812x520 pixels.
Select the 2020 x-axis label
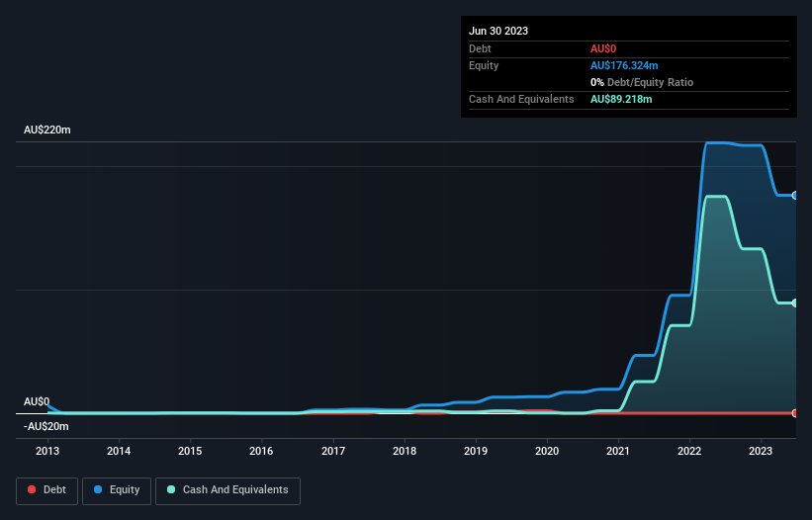[547, 451]
